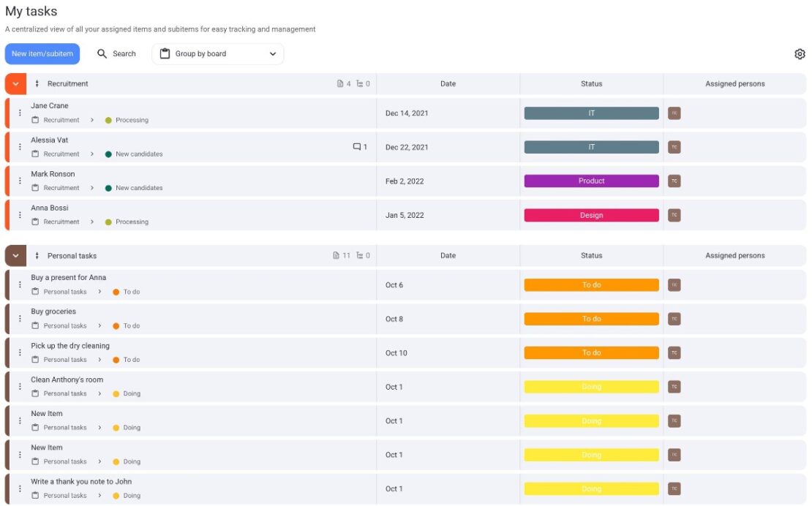Open settings via the gear icon
Image resolution: width=812 pixels, height=506 pixels.
click(800, 53)
